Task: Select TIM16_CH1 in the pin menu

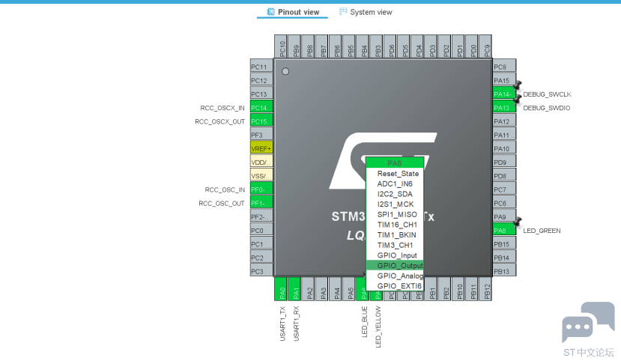Action: (x=395, y=225)
